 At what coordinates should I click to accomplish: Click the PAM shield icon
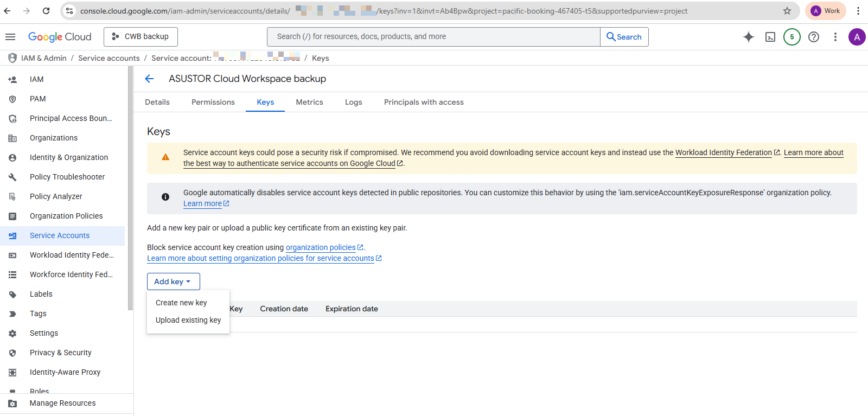12,99
